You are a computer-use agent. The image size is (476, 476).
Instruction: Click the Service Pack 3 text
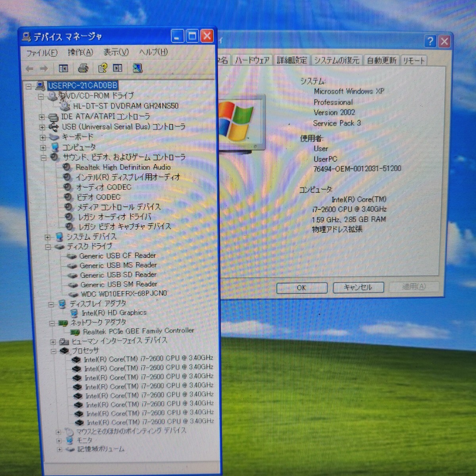tap(337, 123)
